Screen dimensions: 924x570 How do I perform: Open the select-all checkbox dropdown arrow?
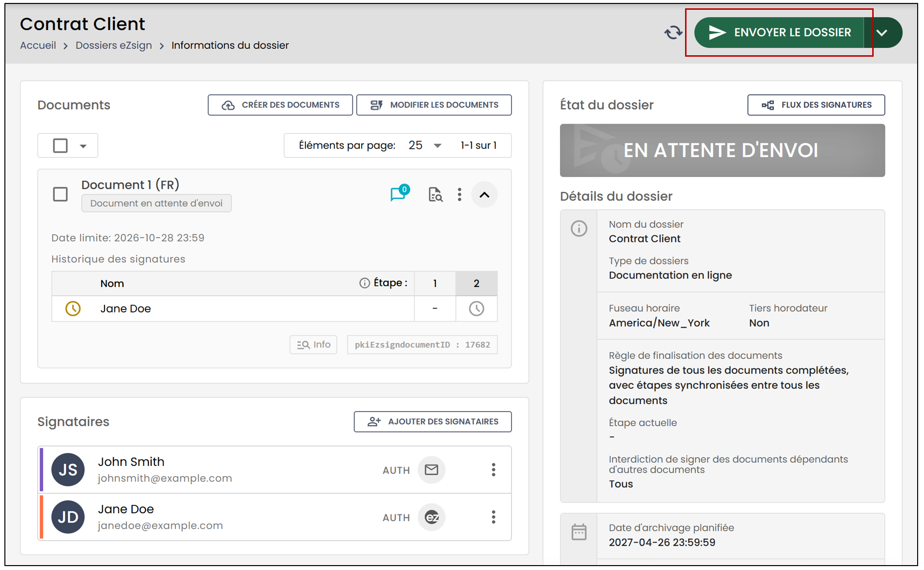pos(83,146)
